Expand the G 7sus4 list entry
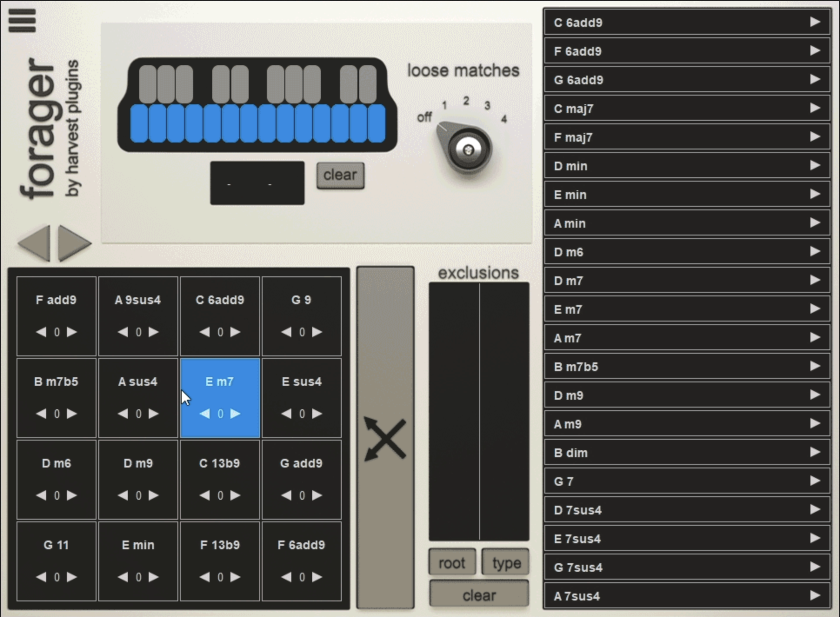Viewport: 840px width, 617px height. point(816,567)
